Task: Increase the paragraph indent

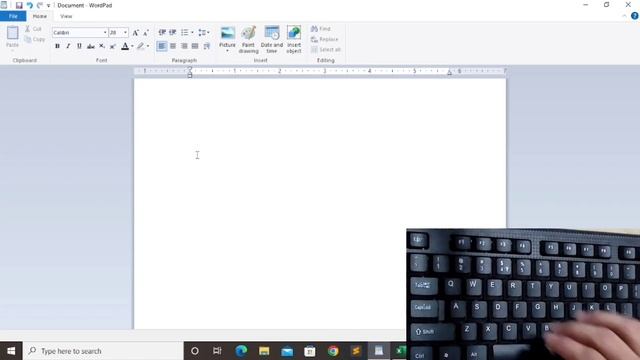Action: (173, 32)
